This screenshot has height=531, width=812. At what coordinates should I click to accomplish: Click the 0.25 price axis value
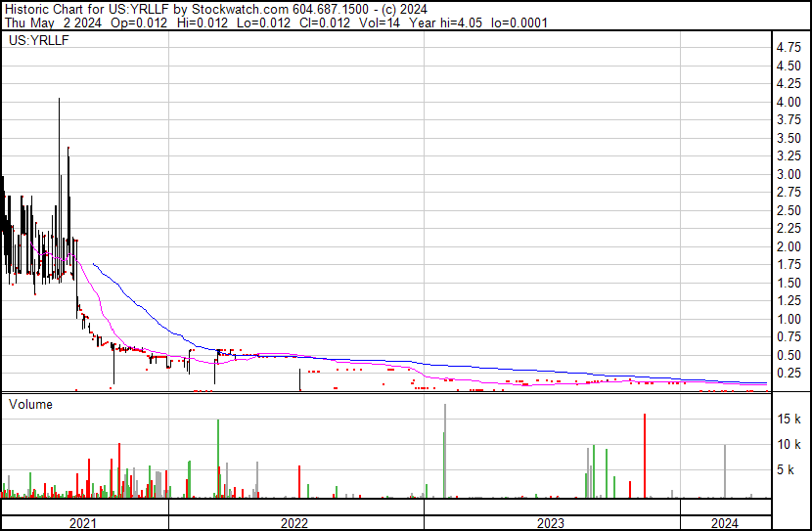point(789,374)
